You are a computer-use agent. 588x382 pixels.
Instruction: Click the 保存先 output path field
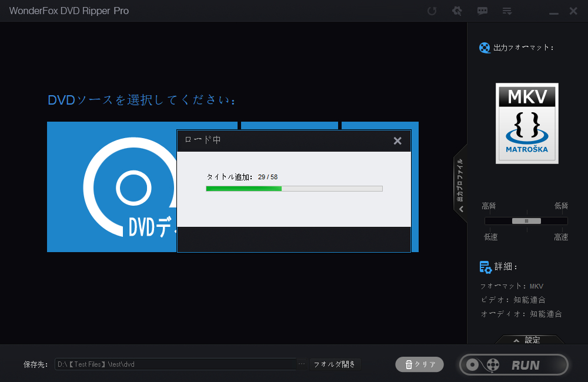click(175, 364)
